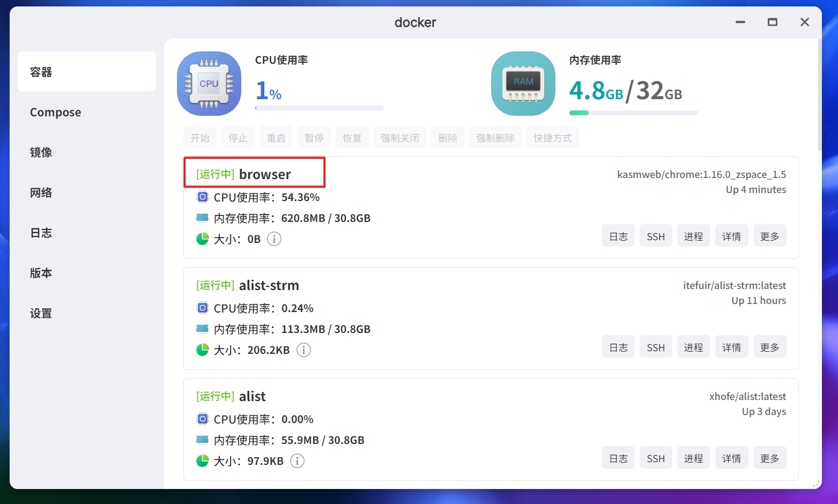
Task: Click the 强制删除 force delete button
Action: [495, 138]
